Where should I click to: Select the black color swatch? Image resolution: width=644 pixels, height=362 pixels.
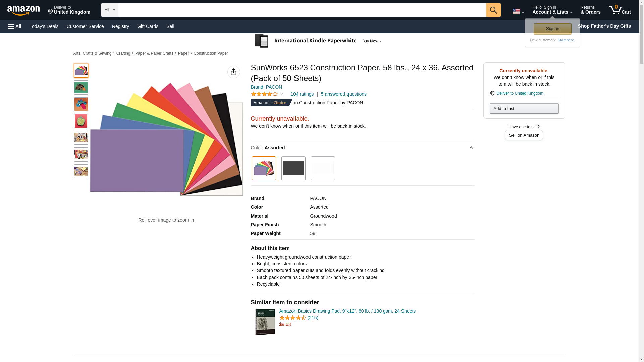(293, 168)
